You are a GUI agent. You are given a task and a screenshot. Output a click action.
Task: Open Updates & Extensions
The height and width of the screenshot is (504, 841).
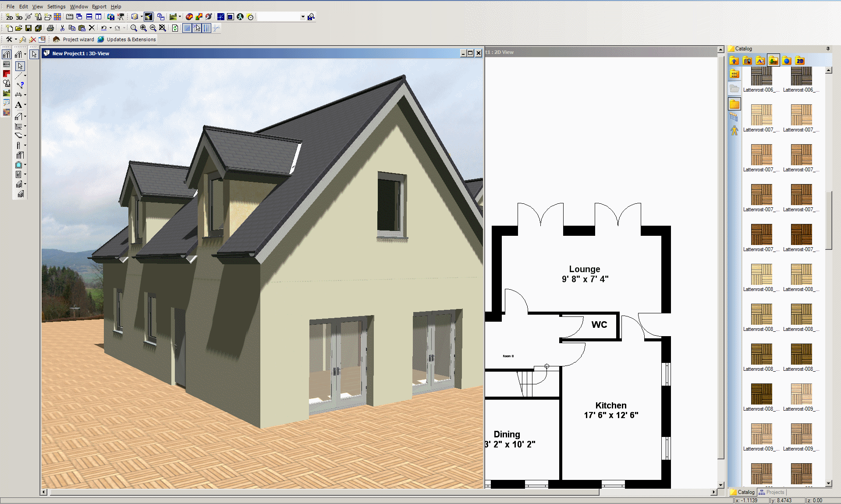(x=127, y=39)
